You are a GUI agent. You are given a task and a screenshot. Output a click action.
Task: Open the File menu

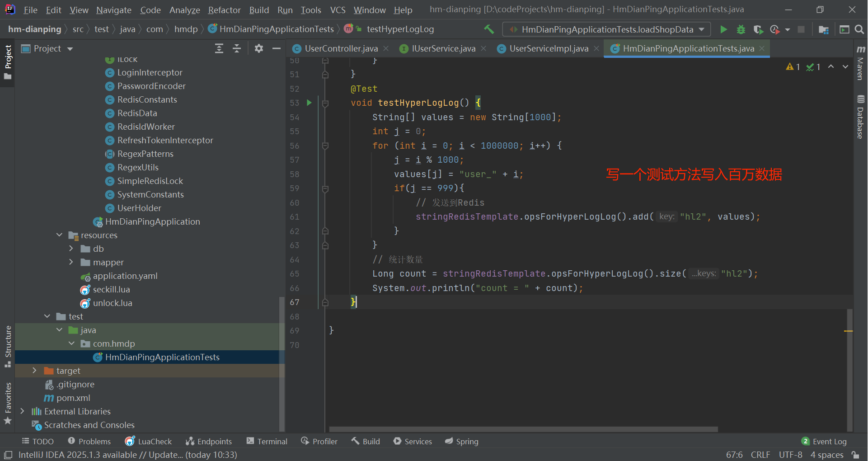tap(30, 10)
